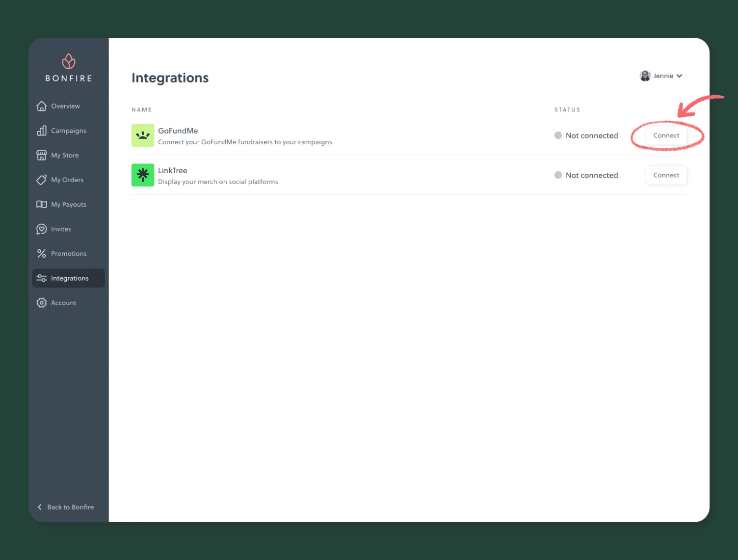Click the LinkTree integration name
This screenshot has height=560, width=738.
tap(173, 170)
